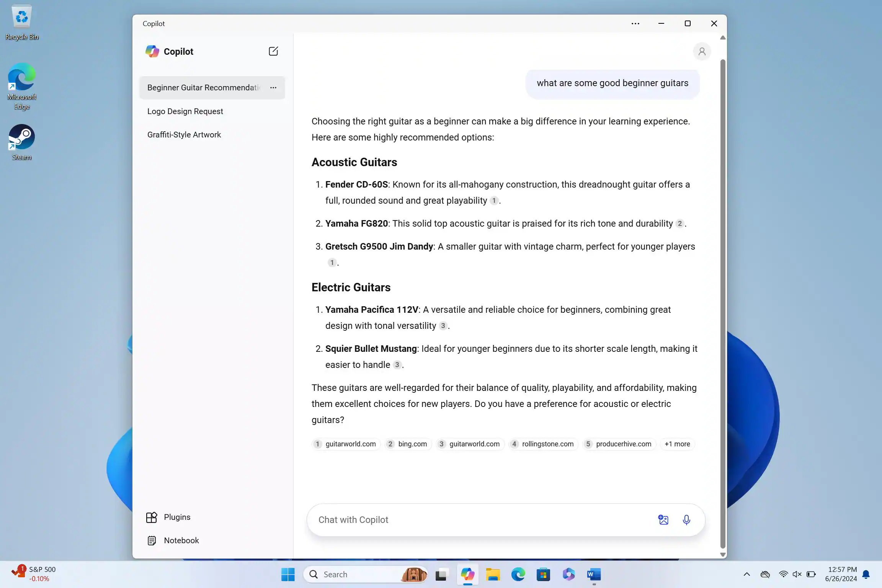Select the Graffiti-Style Artwork conversation

184,135
